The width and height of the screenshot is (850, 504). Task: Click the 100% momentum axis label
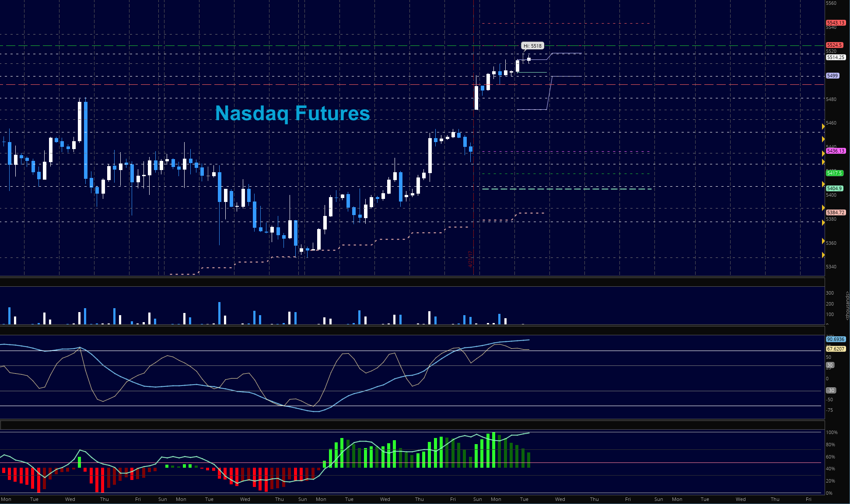pos(832,432)
